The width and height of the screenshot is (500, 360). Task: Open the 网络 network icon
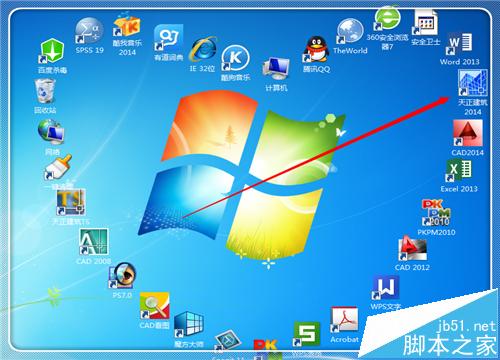(51, 132)
